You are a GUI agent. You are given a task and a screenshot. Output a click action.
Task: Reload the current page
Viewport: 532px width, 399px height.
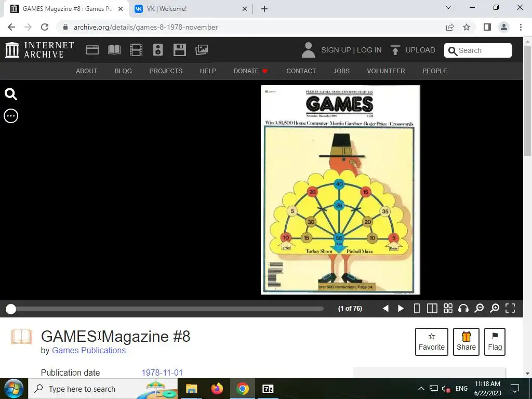pos(45,27)
